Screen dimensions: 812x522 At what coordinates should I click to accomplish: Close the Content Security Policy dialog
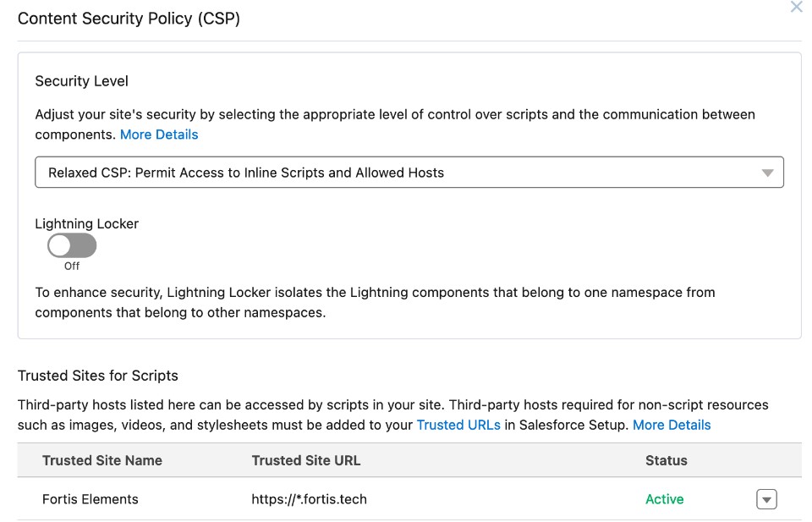click(x=796, y=7)
